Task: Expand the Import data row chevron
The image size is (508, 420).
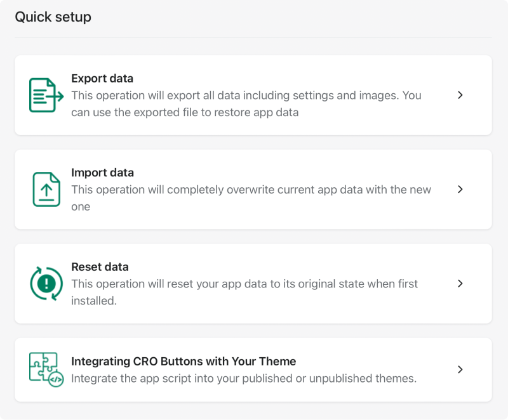Action: (x=460, y=189)
